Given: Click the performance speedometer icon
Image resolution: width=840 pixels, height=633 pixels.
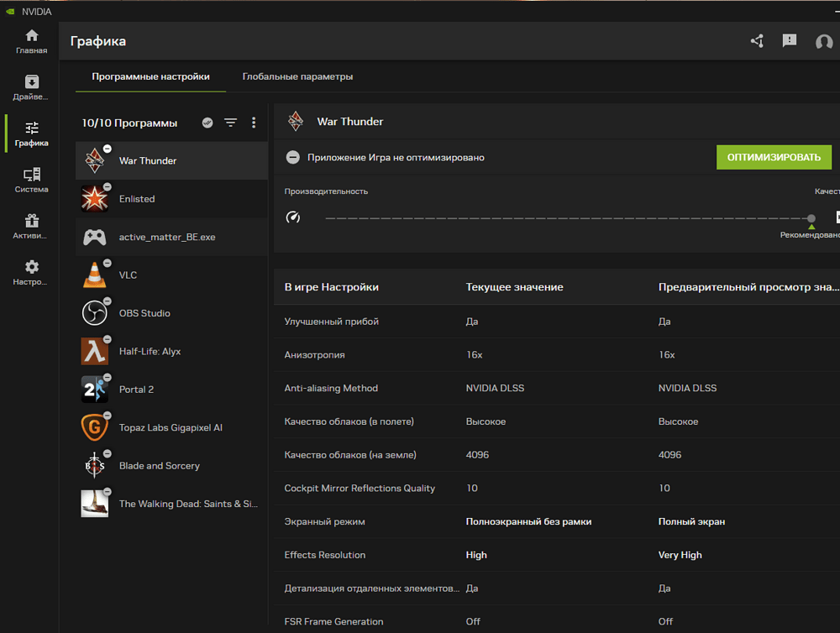Looking at the screenshot, I should (292, 217).
